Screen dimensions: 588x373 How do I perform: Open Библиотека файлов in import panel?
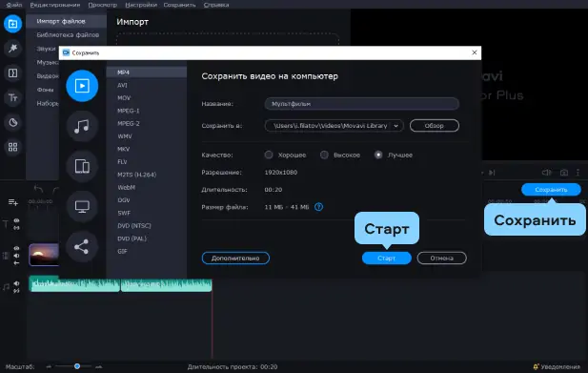click(x=68, y=35)
